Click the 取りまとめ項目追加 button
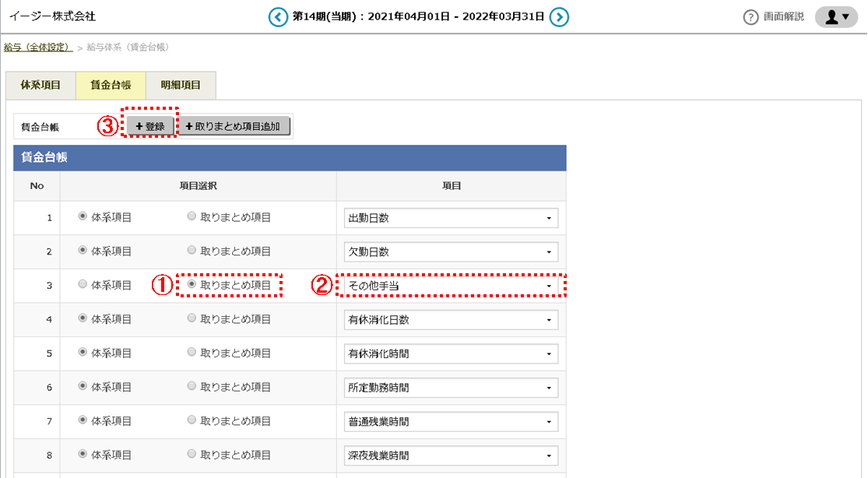This screenshot has width=868, height=478. click(235, 126)
